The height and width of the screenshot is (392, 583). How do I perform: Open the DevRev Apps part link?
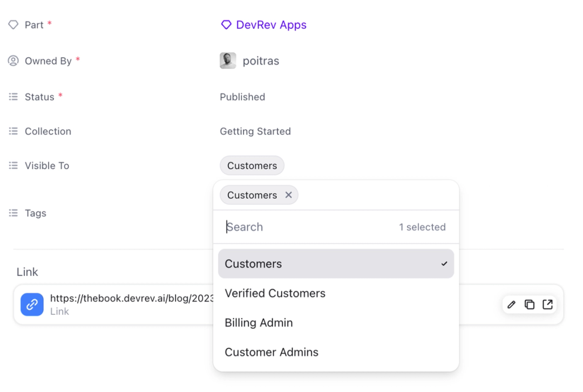272,24
